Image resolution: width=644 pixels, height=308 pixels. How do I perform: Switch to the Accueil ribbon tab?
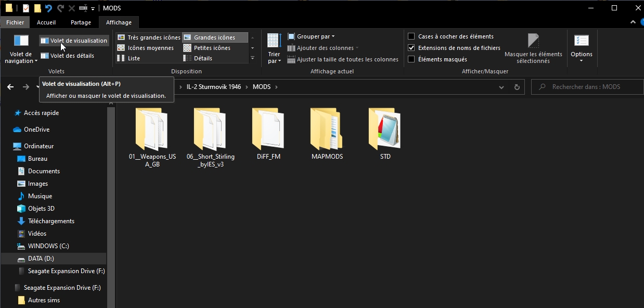coord(46,22)
